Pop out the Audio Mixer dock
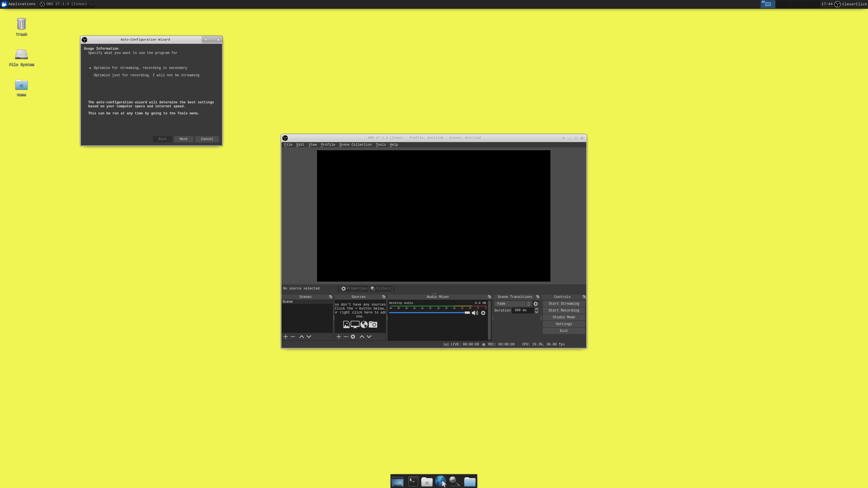The height and width of the screenshot is (488, 868). (x=489, y=297)
